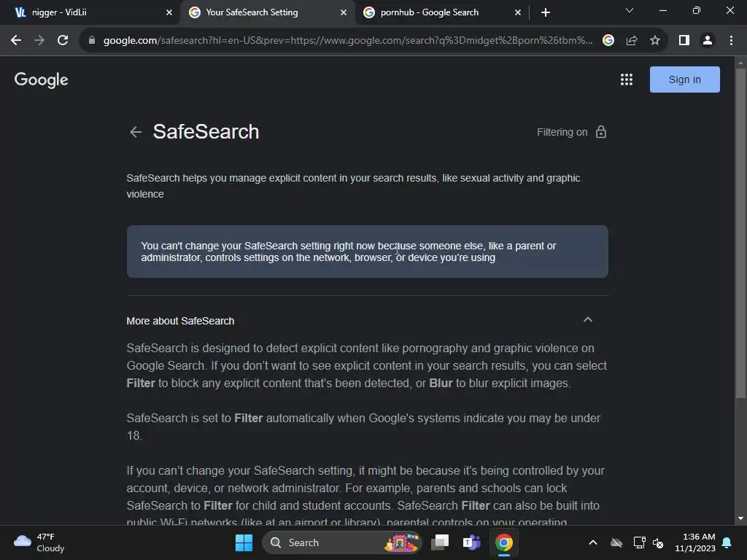Open the Windows Start menu
747x560 pixels.
coord(244,542)
